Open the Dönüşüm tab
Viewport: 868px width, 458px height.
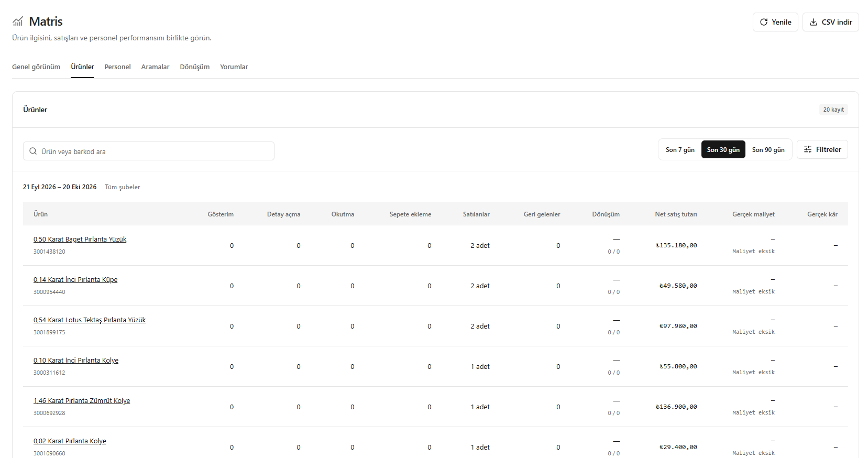coord(194,67)
